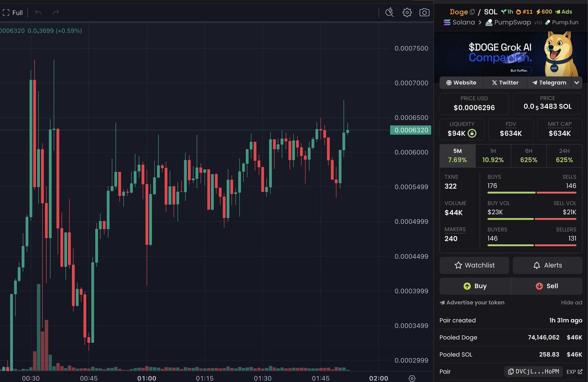Click the 600 boosts lightning badge
Screen dimensions: 588x382
[543, 12]
